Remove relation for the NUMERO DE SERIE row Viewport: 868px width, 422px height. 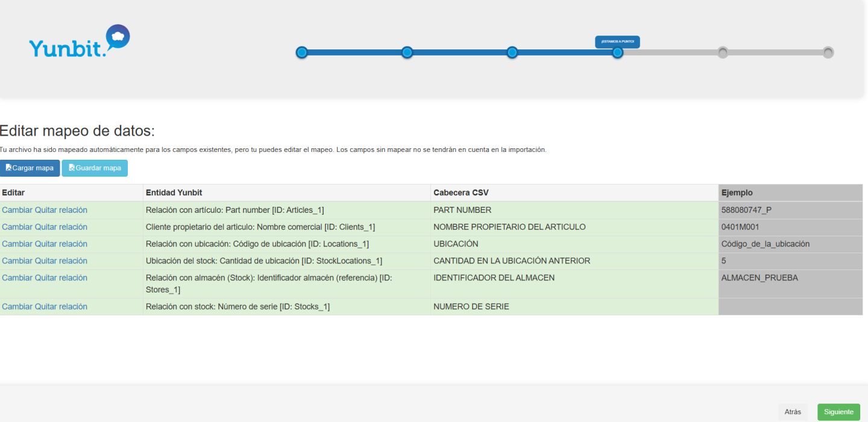point(61,307)
